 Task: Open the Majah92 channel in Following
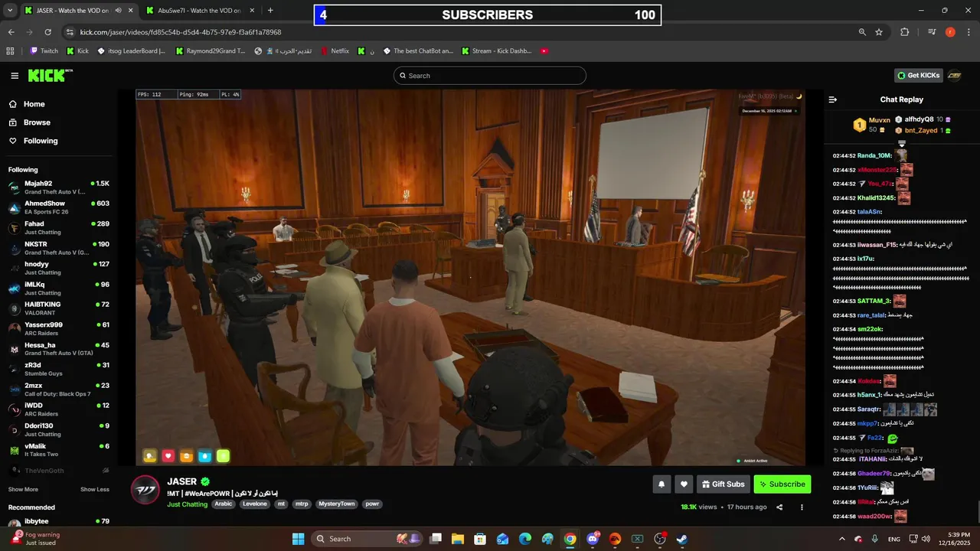coord(60,187)
